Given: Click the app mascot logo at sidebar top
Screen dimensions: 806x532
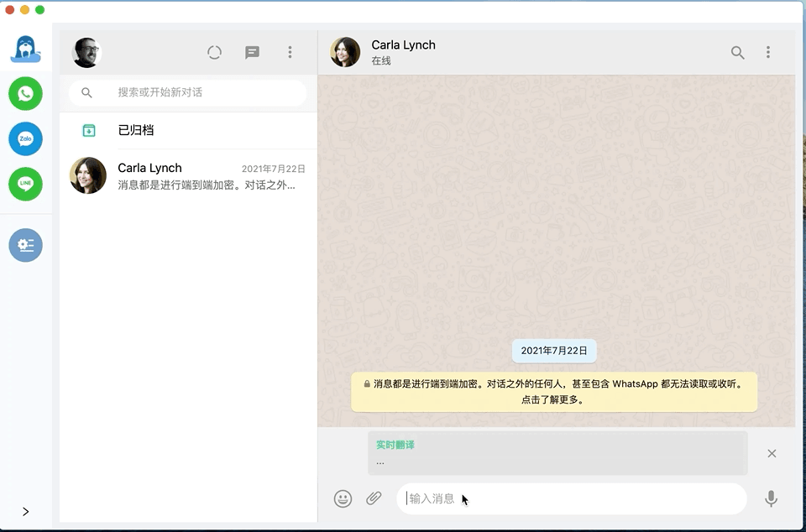Looking at the screenshot, I should 25,50.
